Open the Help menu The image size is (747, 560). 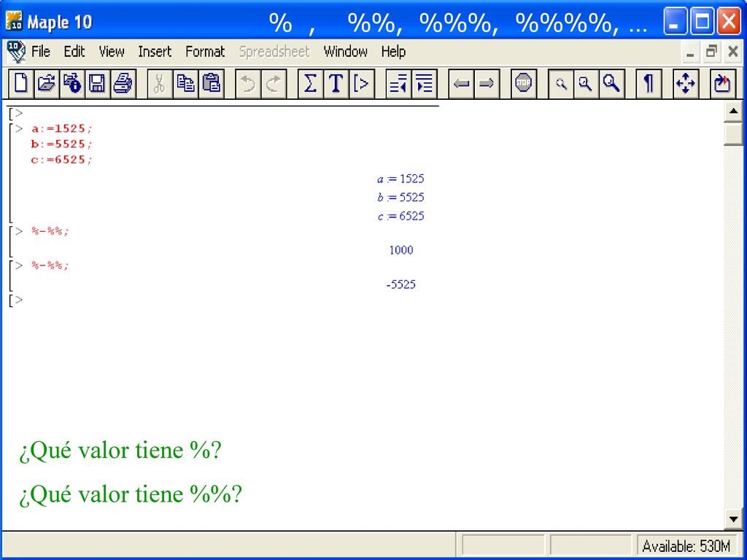393,52
